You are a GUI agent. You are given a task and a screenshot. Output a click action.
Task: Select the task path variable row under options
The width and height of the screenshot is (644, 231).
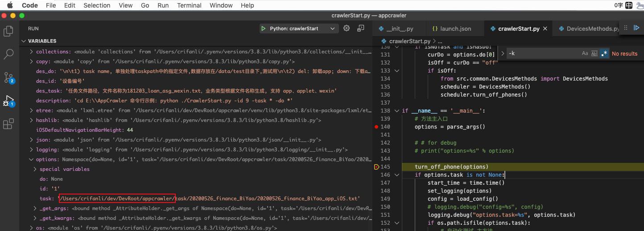[x=195, y=199]
